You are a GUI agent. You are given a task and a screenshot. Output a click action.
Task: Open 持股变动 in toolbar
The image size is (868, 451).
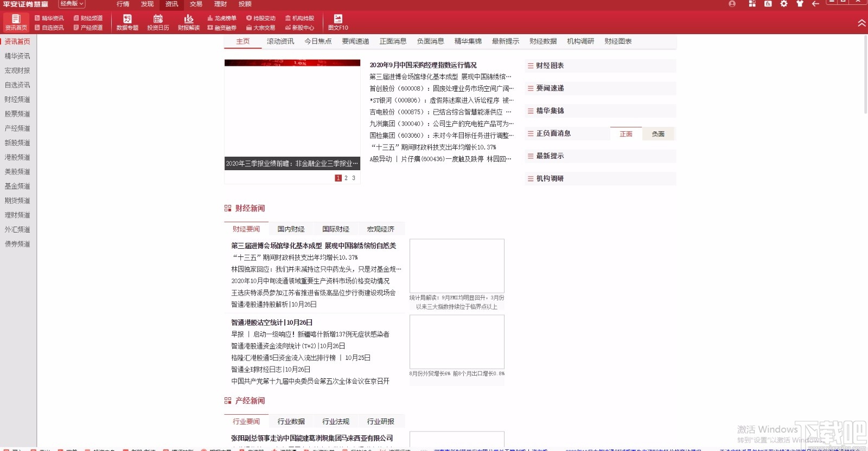261,18
